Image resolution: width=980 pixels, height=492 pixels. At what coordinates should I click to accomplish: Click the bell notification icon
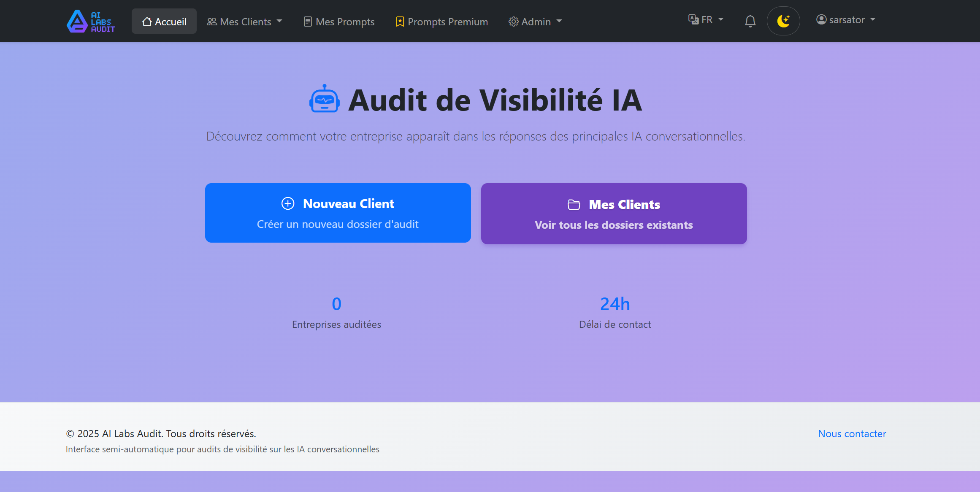(x=750, y=21)
